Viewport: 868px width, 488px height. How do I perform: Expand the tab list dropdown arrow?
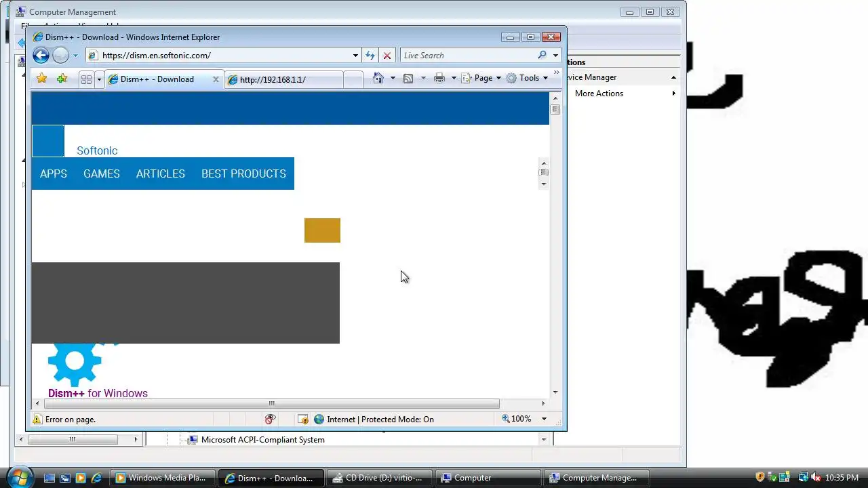click(99, 79)
